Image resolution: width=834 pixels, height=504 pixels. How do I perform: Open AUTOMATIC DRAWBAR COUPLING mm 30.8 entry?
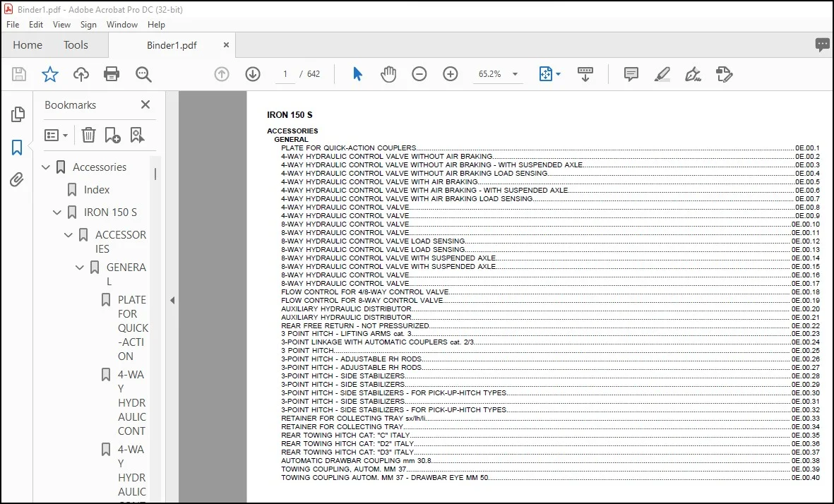(357, 460)
